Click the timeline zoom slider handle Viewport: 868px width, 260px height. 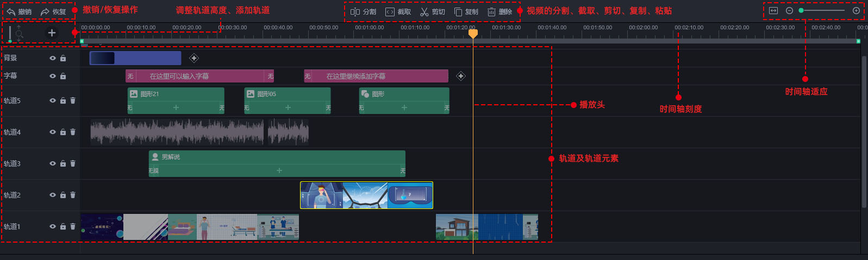[801, 10]
